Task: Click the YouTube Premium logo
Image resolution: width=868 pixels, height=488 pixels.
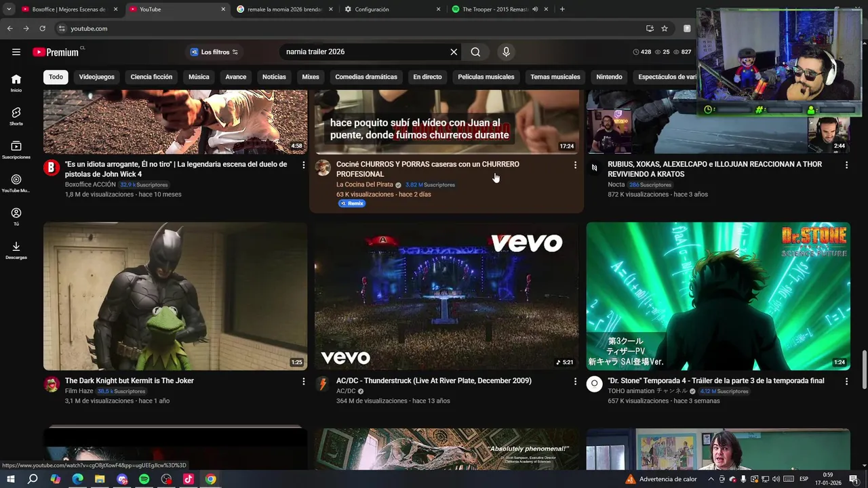Action: pos(58,52)
